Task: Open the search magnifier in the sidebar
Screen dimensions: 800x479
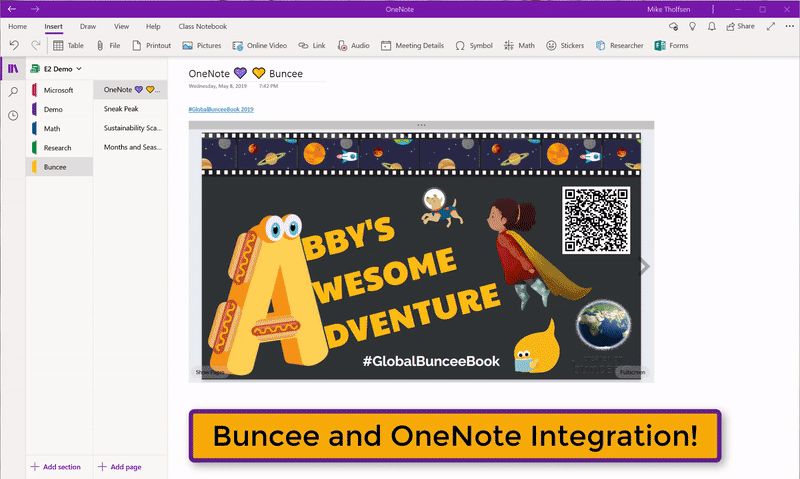Action: [x=13, y=92]
